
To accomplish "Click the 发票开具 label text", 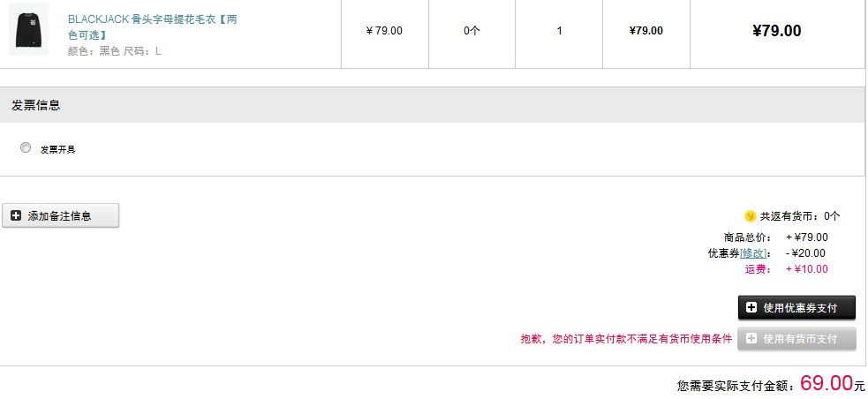I will click(x=57, y=149).
